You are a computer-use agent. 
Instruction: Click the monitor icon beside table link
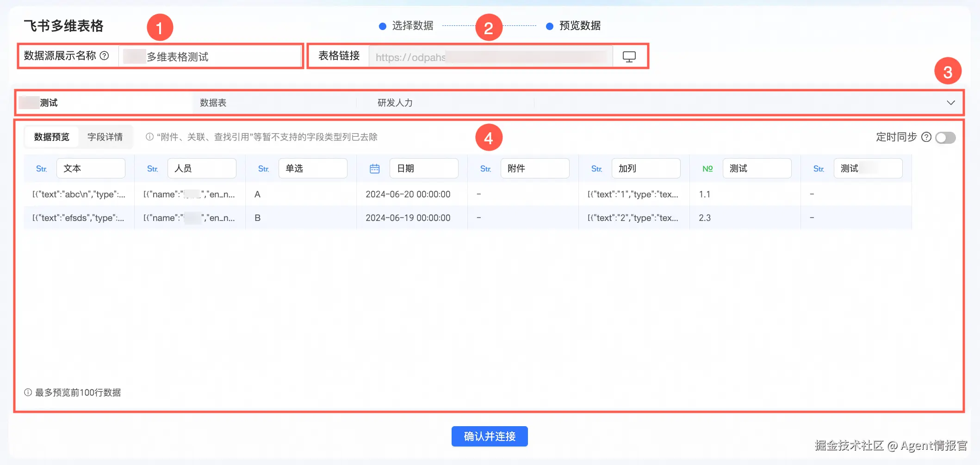(x=629, y=57)
